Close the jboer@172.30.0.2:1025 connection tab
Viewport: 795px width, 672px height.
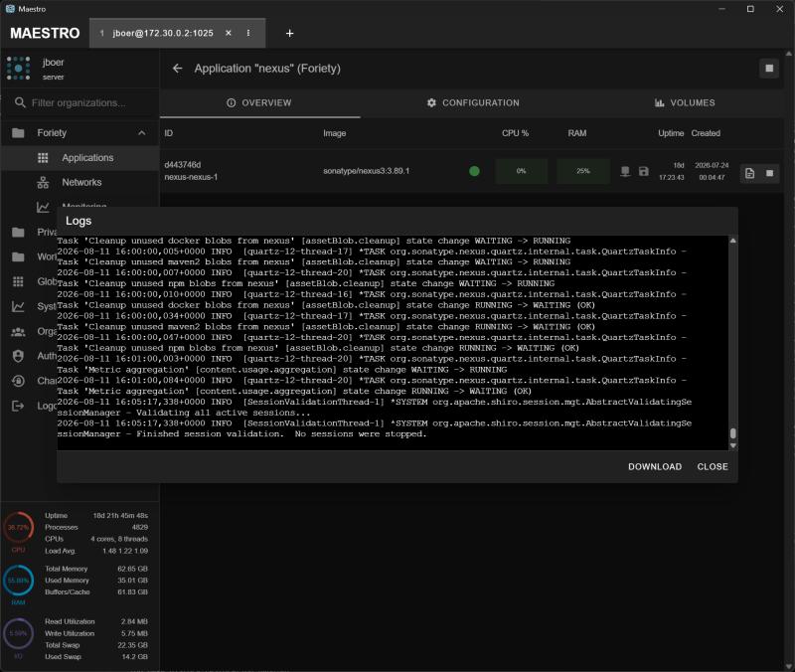[x=229, y=33]
